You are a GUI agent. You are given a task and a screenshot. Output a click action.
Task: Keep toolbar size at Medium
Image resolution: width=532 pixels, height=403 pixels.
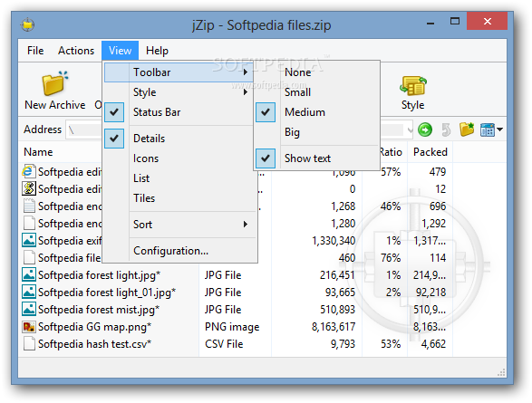pos(316,112)
